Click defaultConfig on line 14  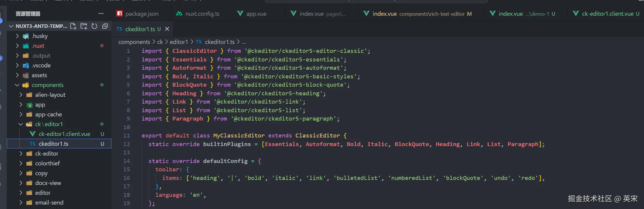point(225,161)
